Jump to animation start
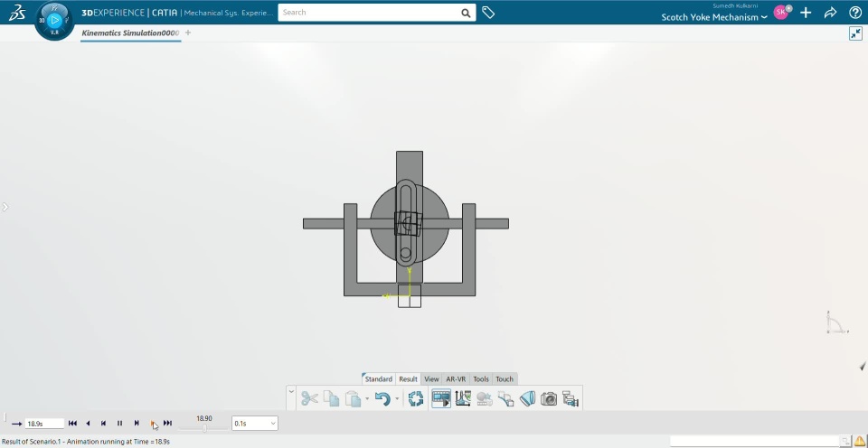The image size is (868, 448). (x=72, y=423)
